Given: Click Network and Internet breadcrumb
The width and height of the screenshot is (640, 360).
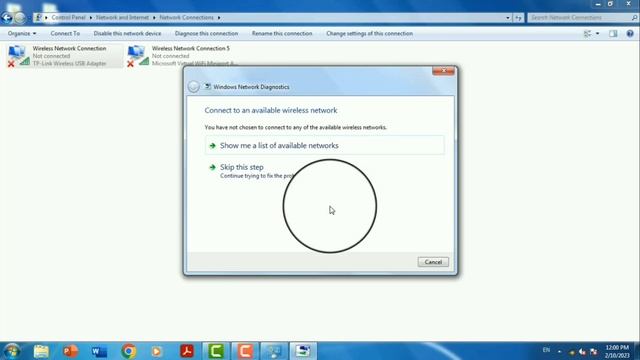Looking at the screenshot, I should click(122, 18).
